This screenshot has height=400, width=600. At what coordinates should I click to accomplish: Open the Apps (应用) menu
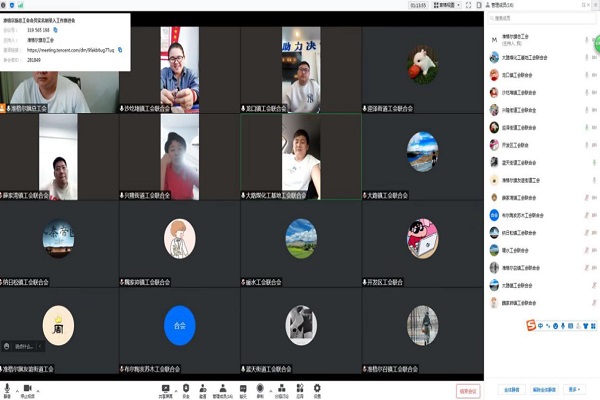tap(300, 391)
